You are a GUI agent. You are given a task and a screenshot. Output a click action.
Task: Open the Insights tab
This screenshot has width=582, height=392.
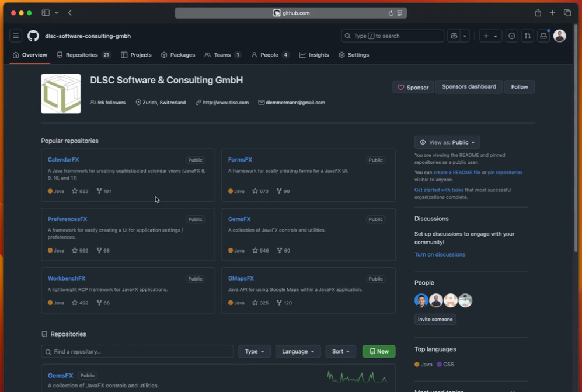(314, 55)
